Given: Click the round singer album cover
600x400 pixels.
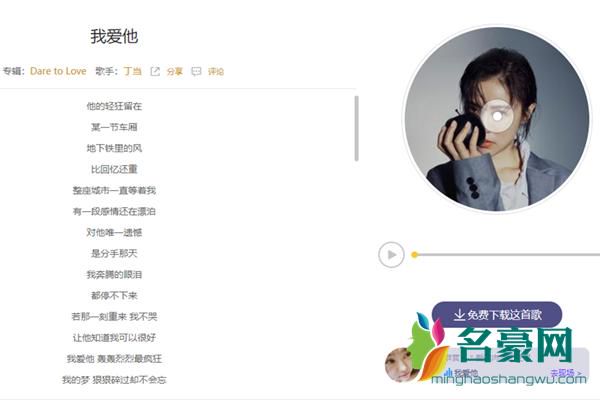Looking at the screenshot, I should 497,119.
